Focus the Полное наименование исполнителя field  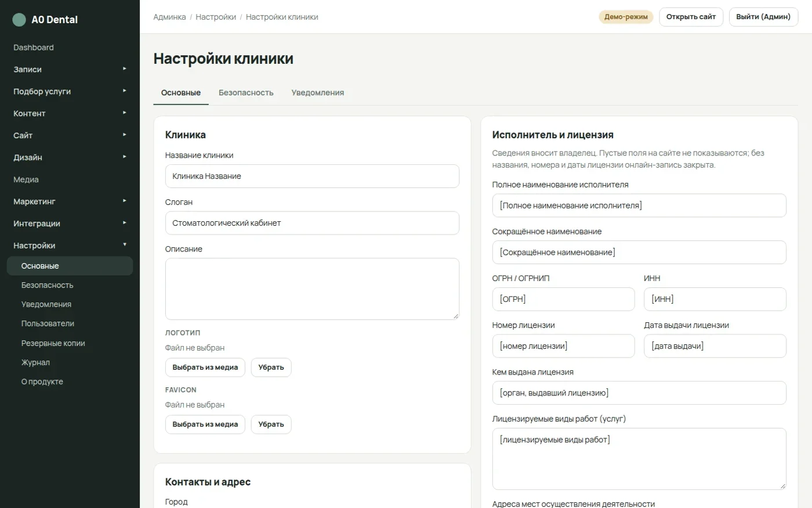tap(639, 206)
